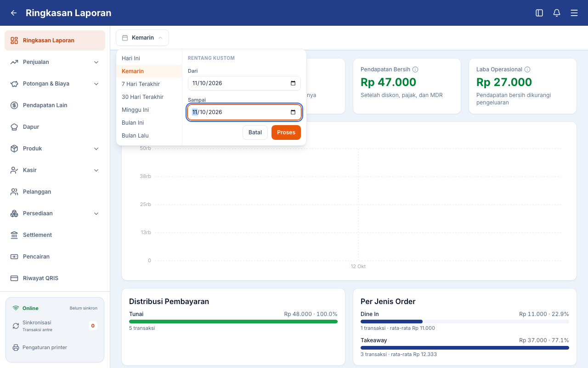Click the Rp 47.000 net income value
Viewport: 588px width, 368px height.
(x=388, y=82)
